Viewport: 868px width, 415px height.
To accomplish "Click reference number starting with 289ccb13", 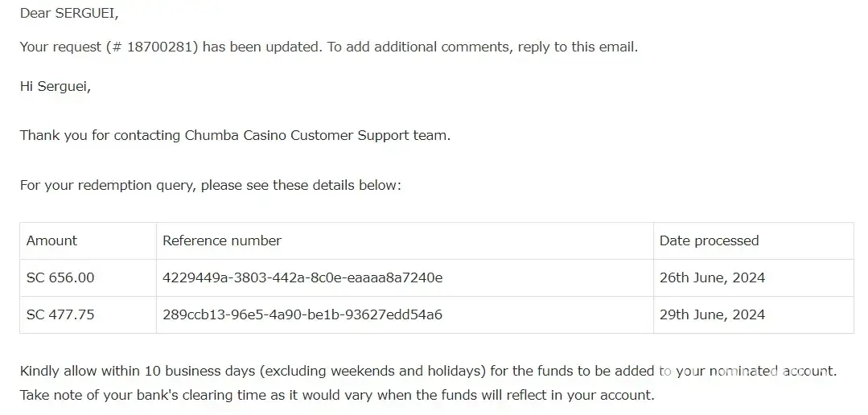I will coord(302,314).
